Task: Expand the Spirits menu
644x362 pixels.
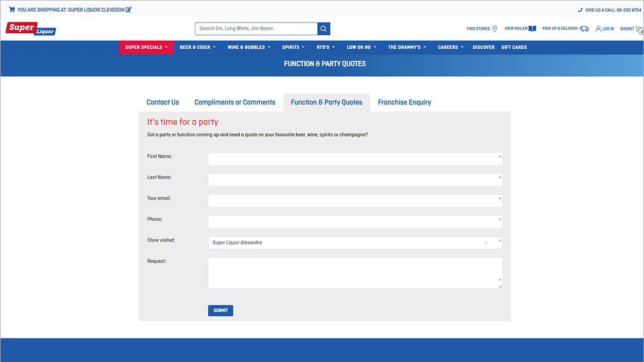Action: tap(294, 47)
